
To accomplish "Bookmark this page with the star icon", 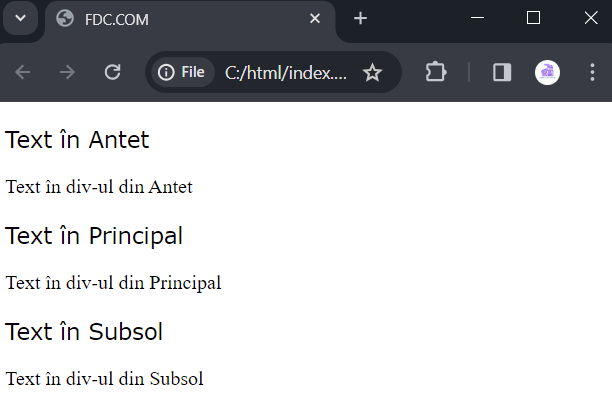I will (372, 72).
